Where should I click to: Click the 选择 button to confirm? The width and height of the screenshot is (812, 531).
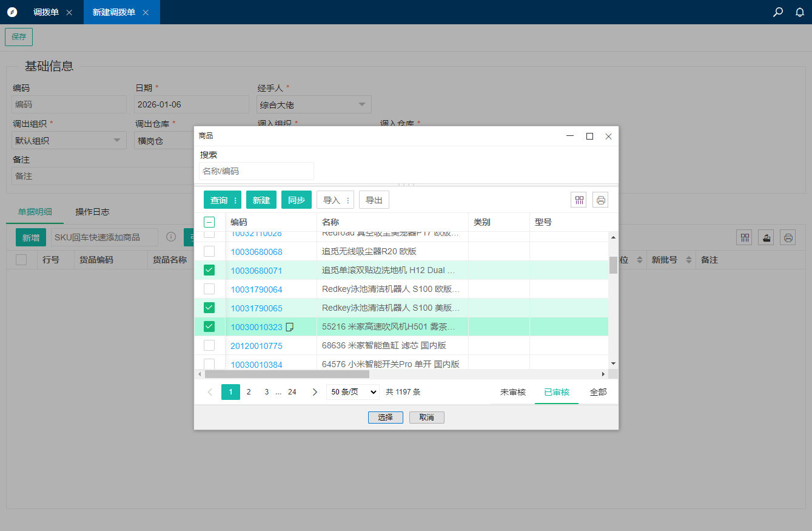pyautogui.click(x=385, y=418)
